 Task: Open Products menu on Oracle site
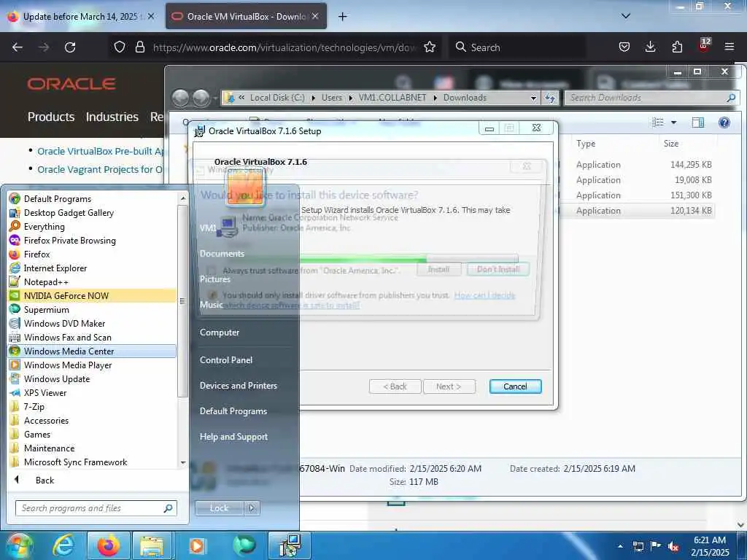point(51,117)
